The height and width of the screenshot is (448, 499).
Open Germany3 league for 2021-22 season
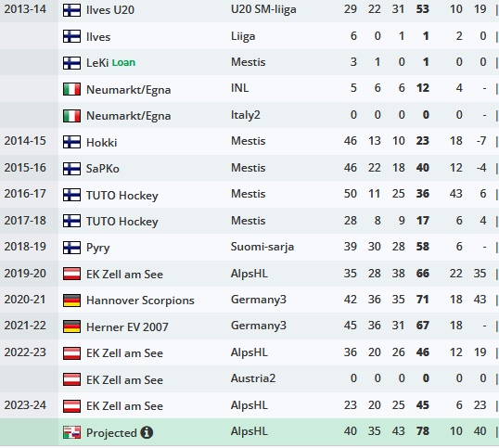259,326
